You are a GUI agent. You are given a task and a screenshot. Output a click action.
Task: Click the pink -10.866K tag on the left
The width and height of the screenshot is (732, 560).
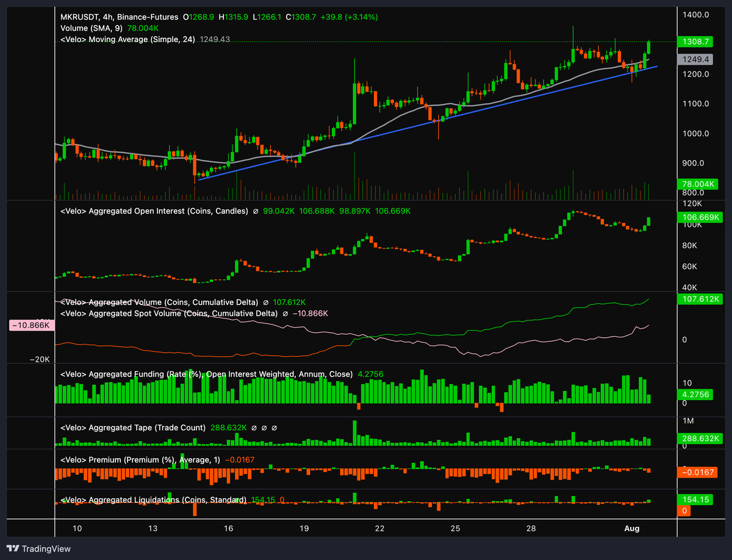(32, 326)
